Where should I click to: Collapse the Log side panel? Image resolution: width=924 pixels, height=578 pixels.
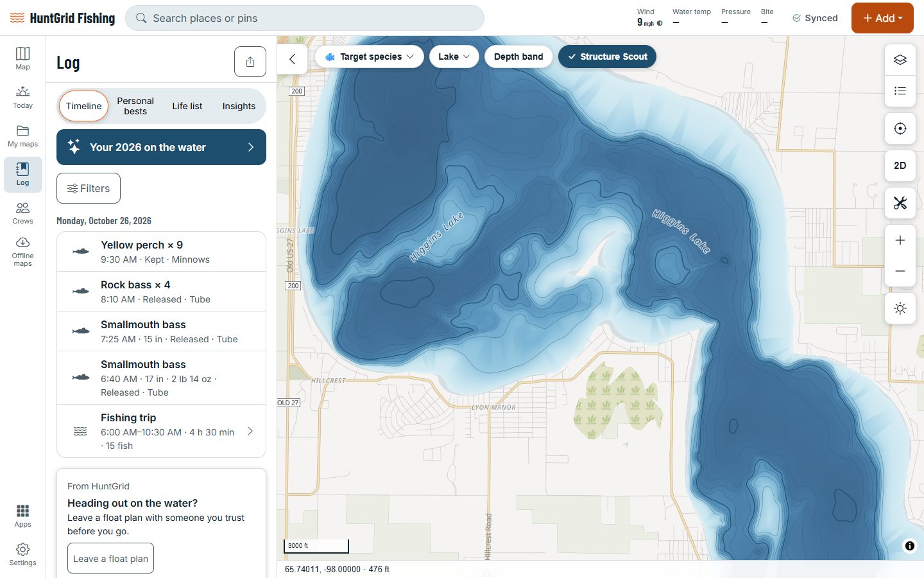click(293, 59)
